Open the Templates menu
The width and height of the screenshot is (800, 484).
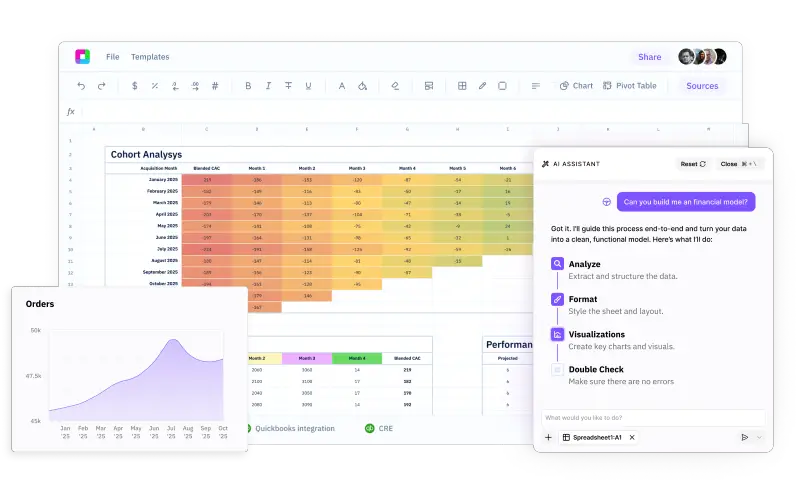[x=150, y=57]
